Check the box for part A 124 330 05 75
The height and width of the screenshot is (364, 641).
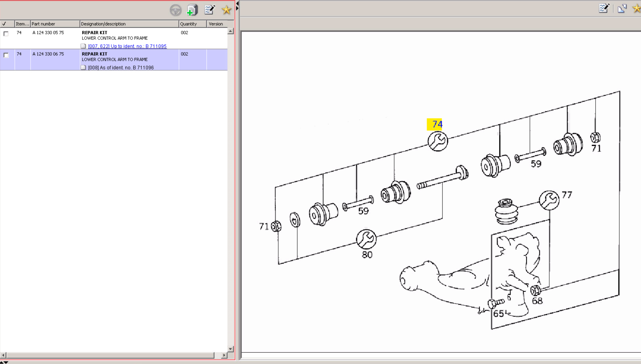(6, 34)
